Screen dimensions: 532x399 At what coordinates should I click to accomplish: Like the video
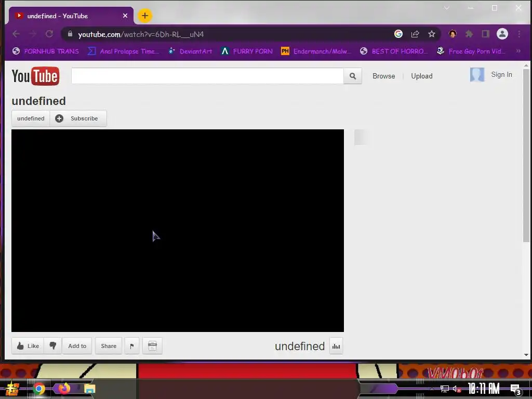pyautogui.click(x=28, y=345)
